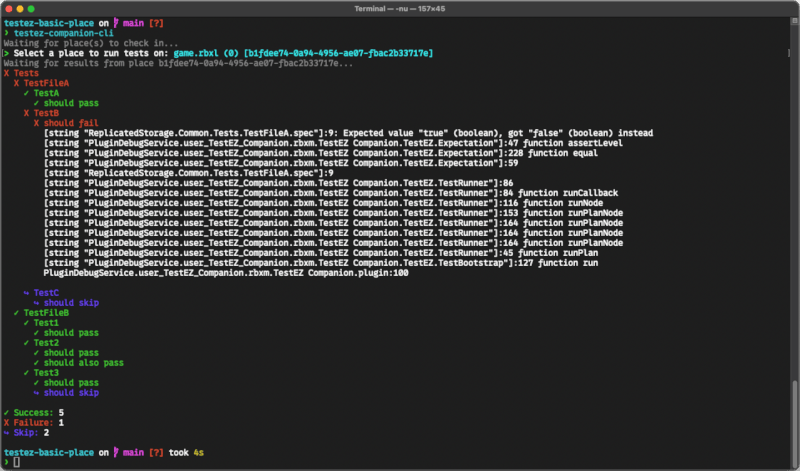The height and width of the screenshot is (471, 800).
Task: Click the "should also pass" result line
Action: pos(84,363)
